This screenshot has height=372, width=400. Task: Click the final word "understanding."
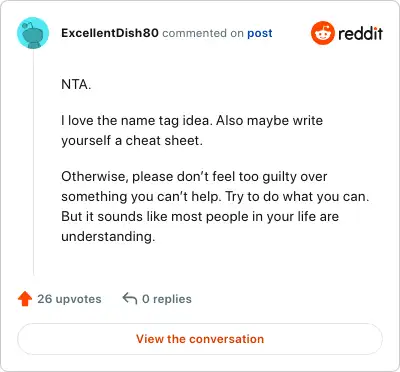pyautogui.click(x=108, y=236)
